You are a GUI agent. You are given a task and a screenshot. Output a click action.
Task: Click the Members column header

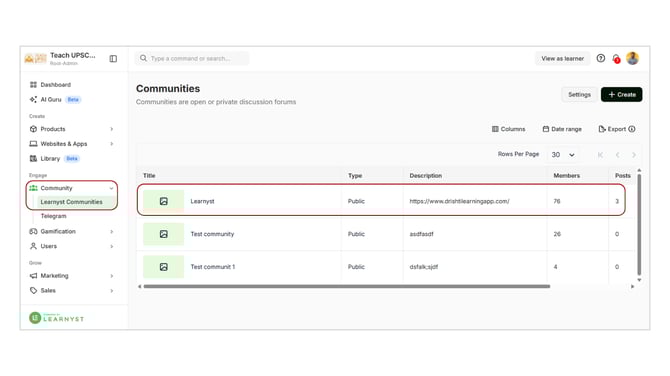pyautogui.click(x=567, y=176)
